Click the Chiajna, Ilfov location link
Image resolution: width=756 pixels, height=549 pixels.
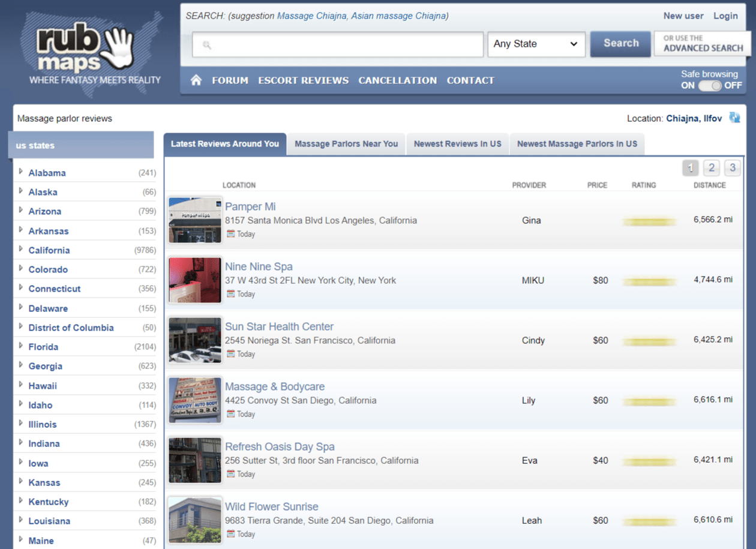point(694,119)
